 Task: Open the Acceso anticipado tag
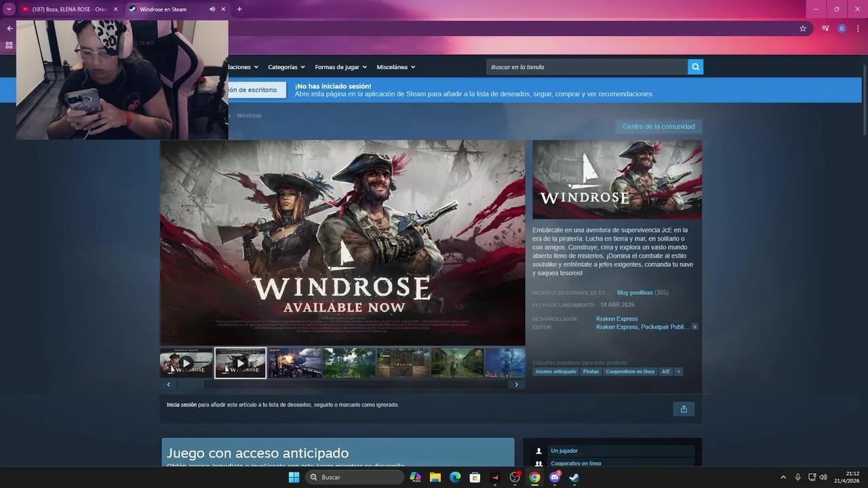(x=555, y=371)
